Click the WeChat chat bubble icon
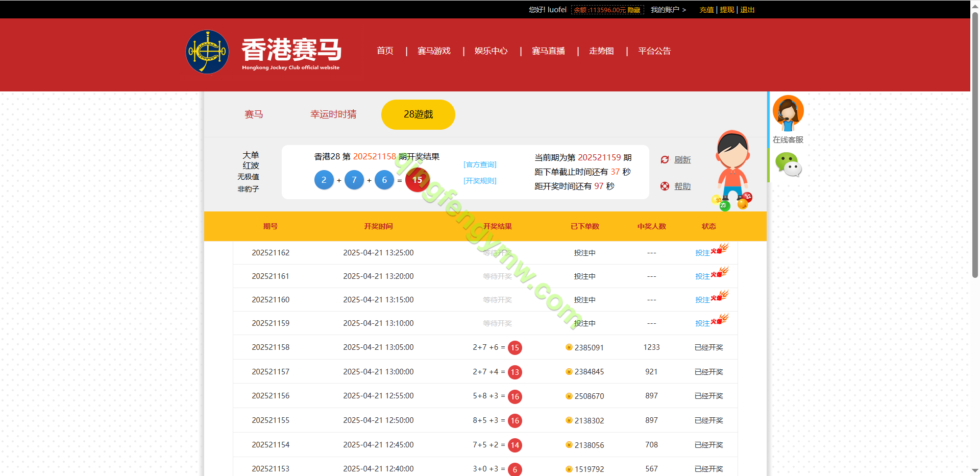Image resolution: width=980 pixels, height=476 pixels. 788,164
